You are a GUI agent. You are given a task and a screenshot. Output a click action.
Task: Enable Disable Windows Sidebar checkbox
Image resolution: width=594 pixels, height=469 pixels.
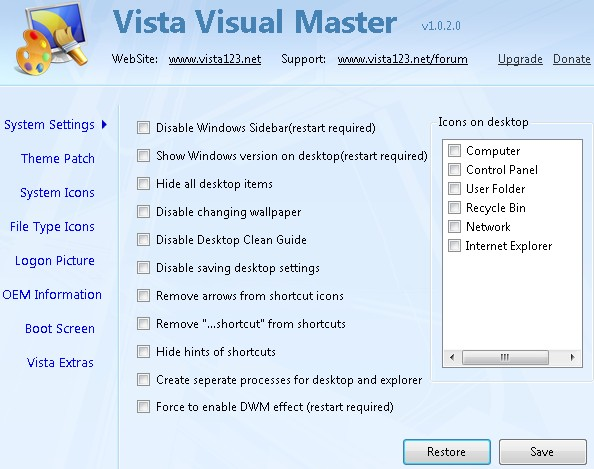143,128
